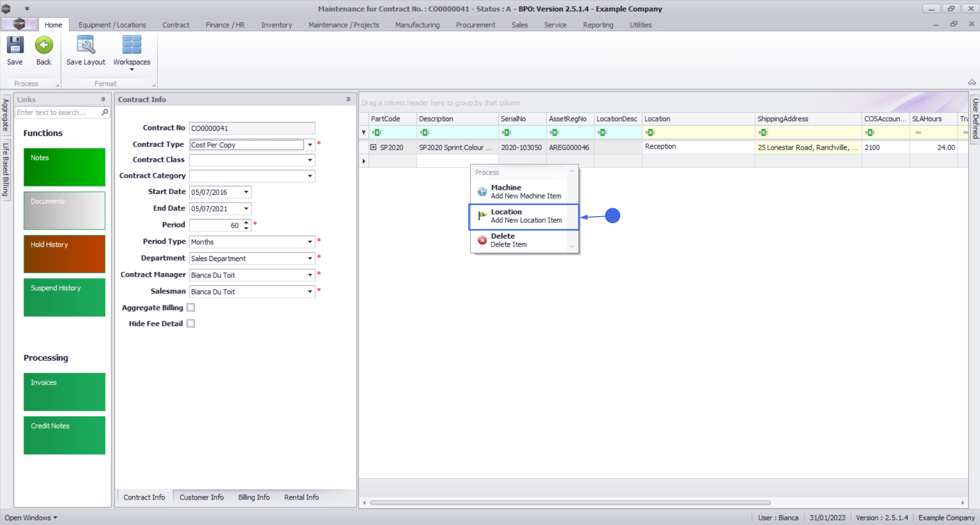Screen dimensions: 980x525
Task: Open the Workspaces icon menu
Action: [x=132, y=45]
